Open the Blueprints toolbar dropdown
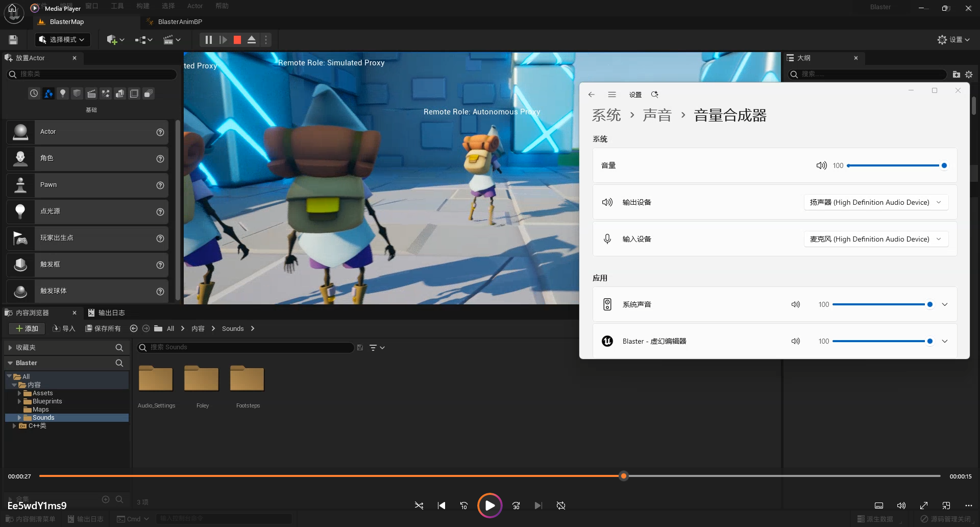The width and height of the screenshot is (980, 527). [x=144, y=40]
